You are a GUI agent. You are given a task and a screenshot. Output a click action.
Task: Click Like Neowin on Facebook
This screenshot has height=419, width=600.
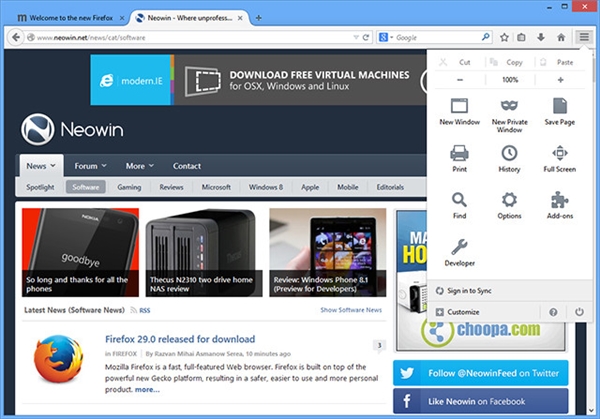481,401
